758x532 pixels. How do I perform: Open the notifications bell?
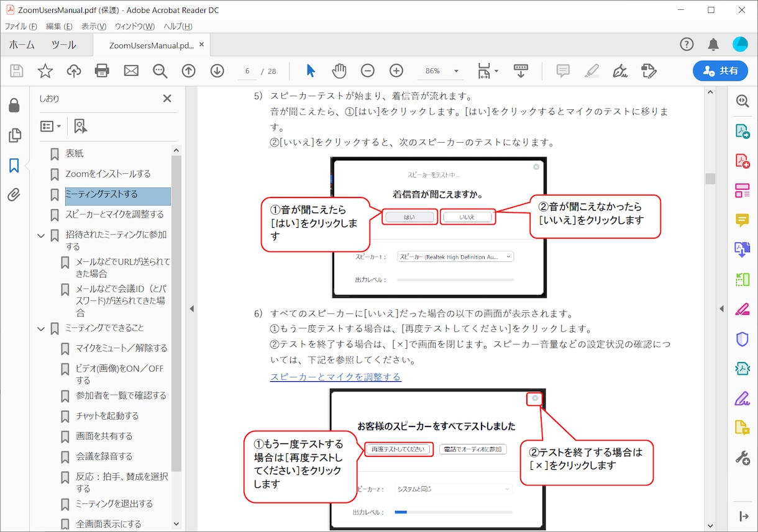pos(713,44)
